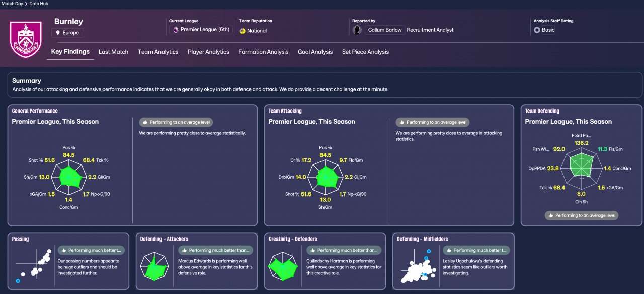Open the General Performance panel header
Screen dimensions: 644x294
[x=35, y=111]
